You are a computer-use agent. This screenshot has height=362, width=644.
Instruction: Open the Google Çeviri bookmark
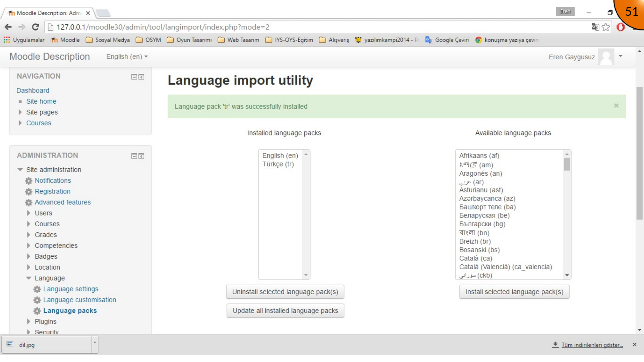447,40
